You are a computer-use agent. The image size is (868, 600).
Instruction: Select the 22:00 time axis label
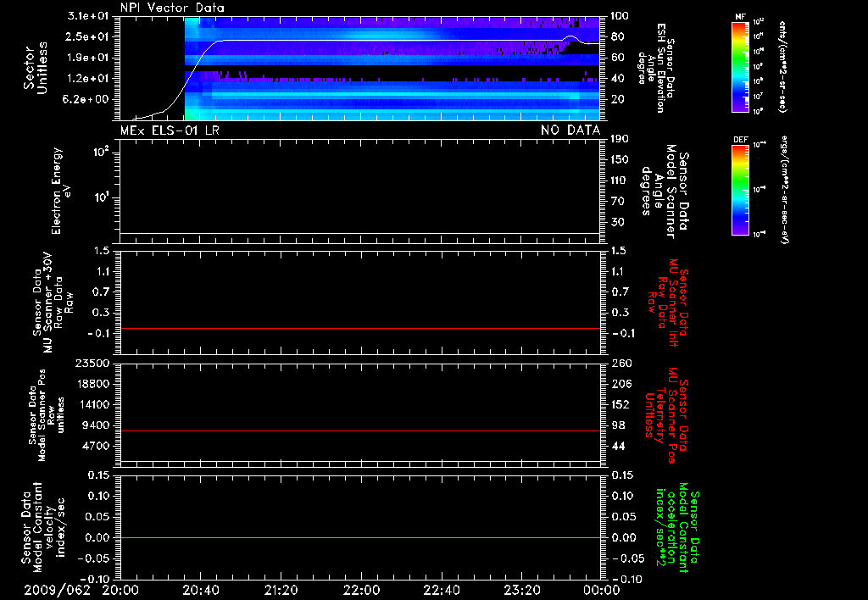(361, 590)
